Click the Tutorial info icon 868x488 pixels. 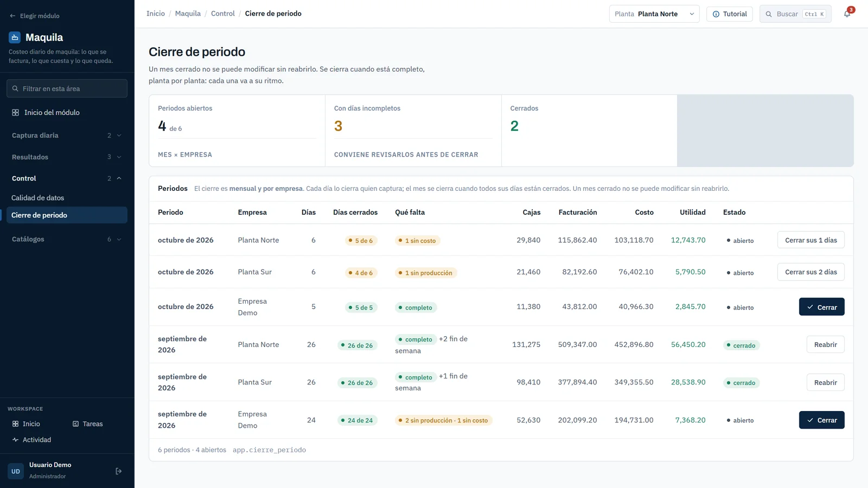click(x=716, y=14)
